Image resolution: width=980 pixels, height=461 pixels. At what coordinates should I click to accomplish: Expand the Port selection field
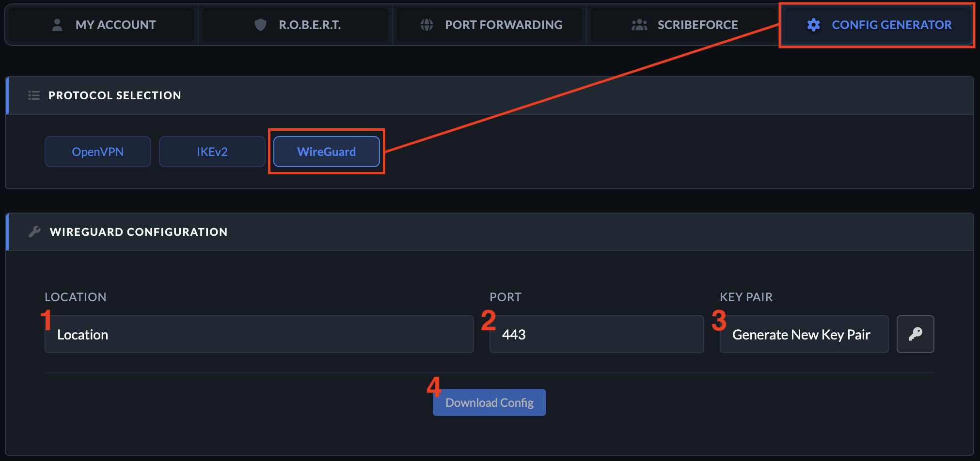(596, 334)
